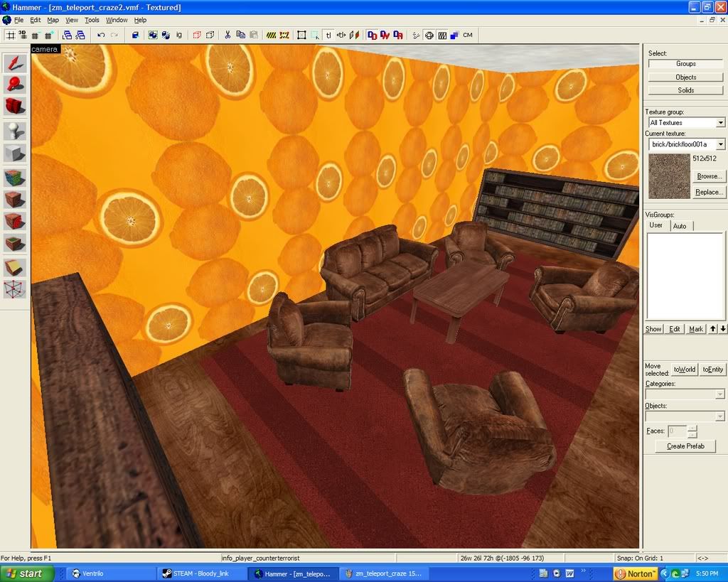Toggle Solids selection mode

click(685, 90)
